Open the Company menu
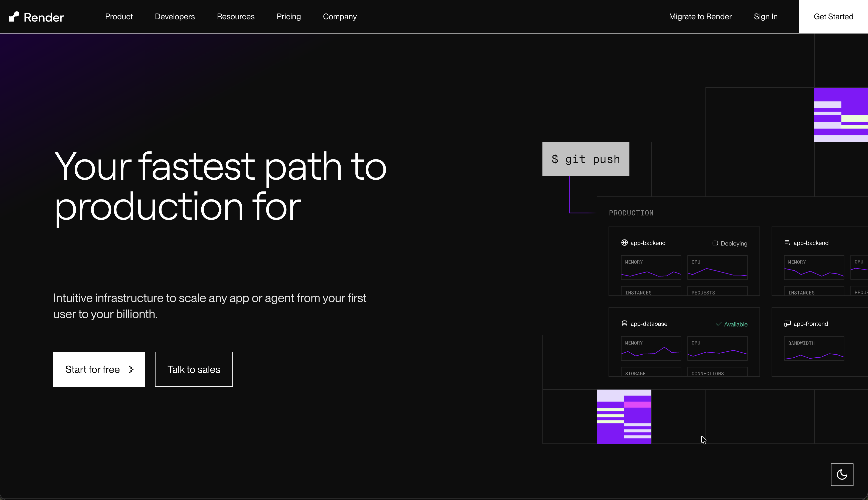This screenshot has width=868, height=500. coord(340,17)
